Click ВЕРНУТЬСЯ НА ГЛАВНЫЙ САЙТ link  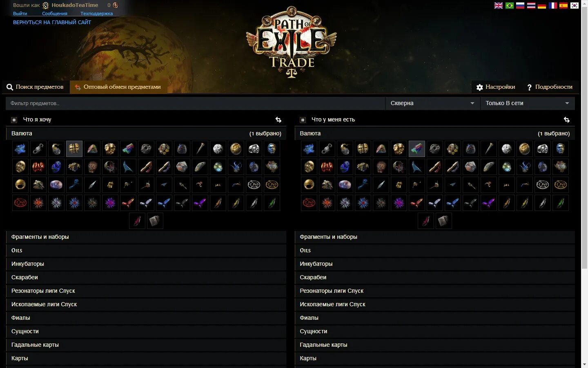click(52, 22)
